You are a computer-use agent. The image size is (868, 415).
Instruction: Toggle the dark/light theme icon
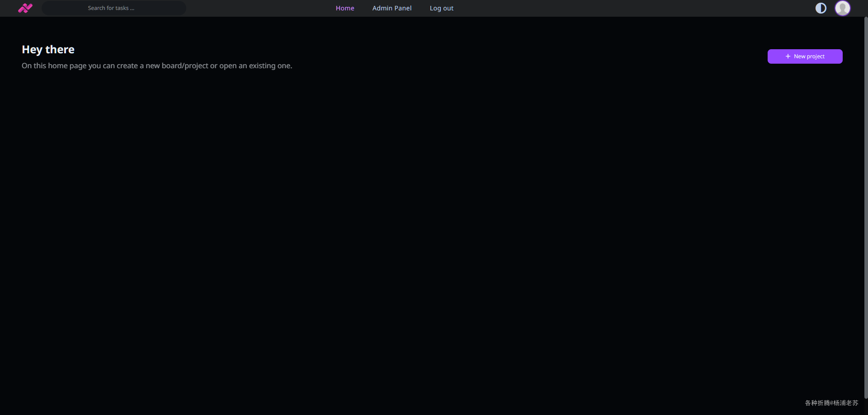[821, 8]
